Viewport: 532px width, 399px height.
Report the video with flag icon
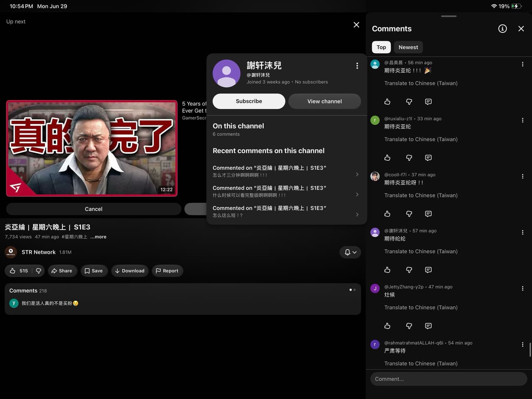coord(167,271)
